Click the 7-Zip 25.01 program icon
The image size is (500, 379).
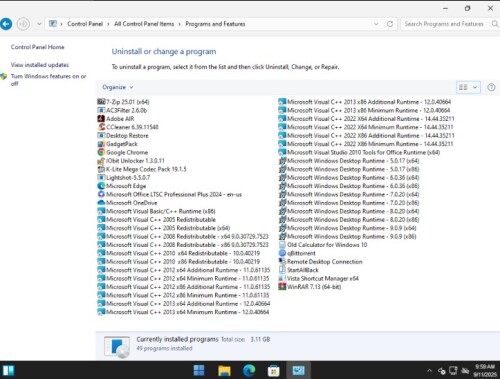pos(101,102)
